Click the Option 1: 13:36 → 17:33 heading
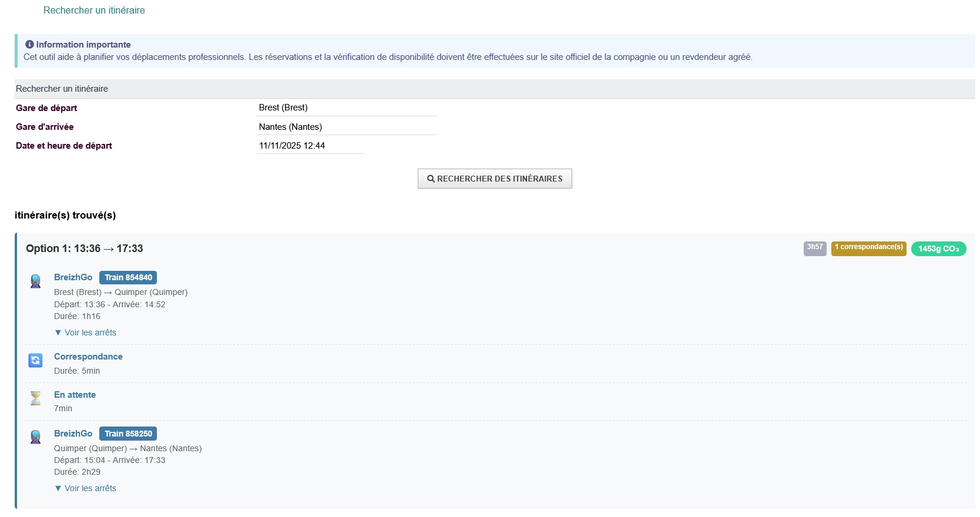This screenshot has height=517, width=980. tap(85, 249)
